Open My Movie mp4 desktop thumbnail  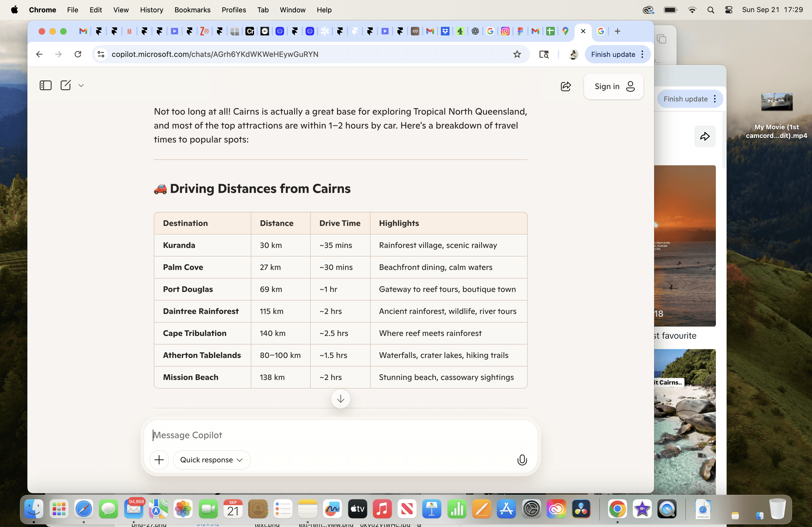pos(777,102)
